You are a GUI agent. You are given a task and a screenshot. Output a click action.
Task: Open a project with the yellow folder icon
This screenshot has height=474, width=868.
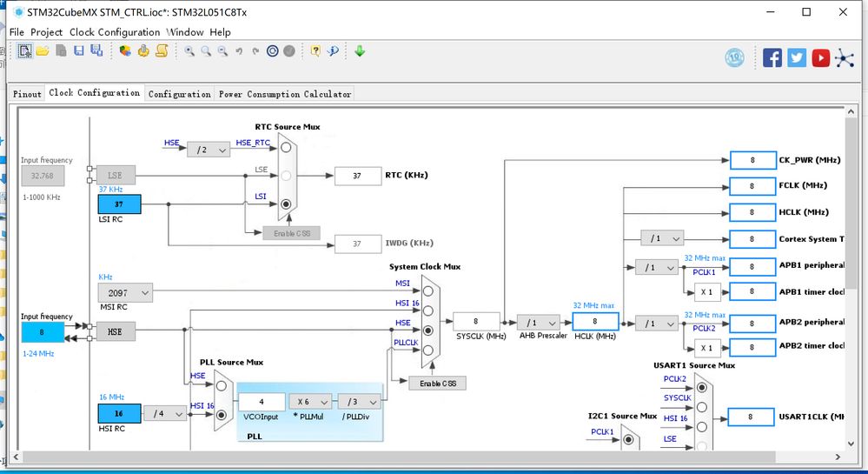point(43,51)
